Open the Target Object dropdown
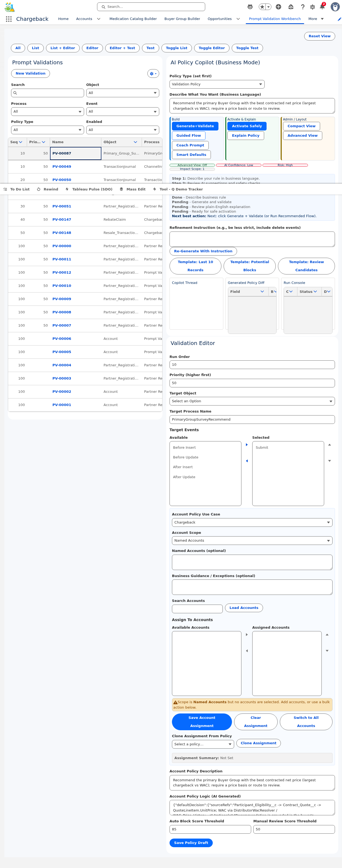Screen dimensions: 342x868 coord(252,401)
